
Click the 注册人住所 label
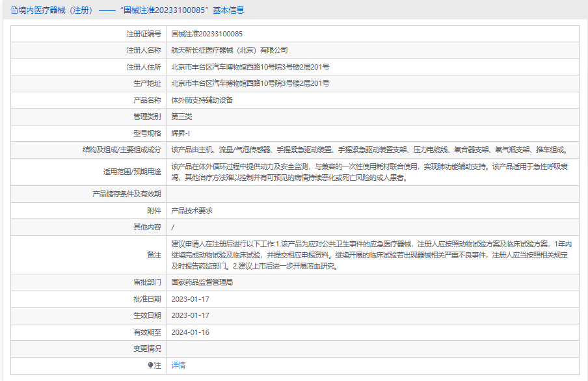[144, 67]
